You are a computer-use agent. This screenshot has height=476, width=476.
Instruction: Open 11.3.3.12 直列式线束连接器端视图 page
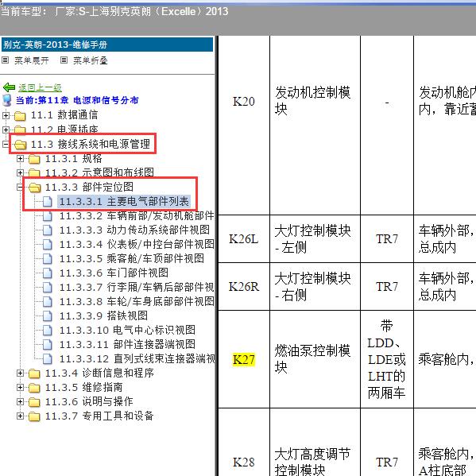137,359
